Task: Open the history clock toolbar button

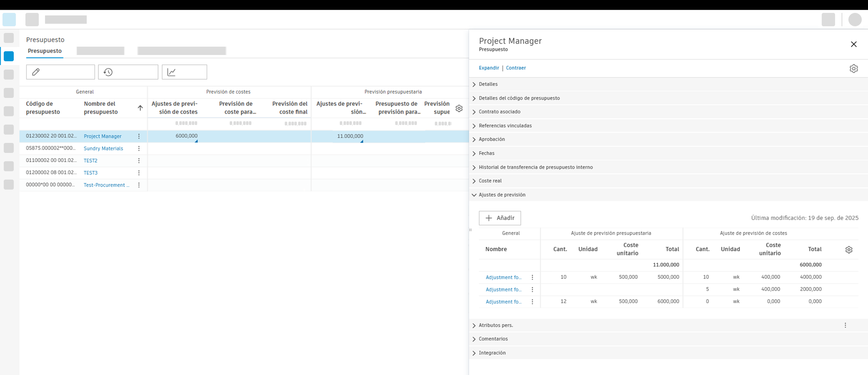Action: [128, 72]
